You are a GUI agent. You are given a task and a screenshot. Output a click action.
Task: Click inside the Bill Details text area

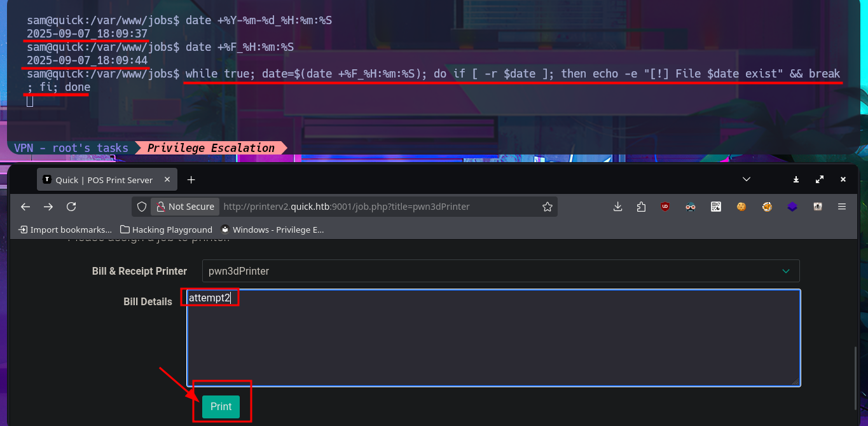point(493,343)
